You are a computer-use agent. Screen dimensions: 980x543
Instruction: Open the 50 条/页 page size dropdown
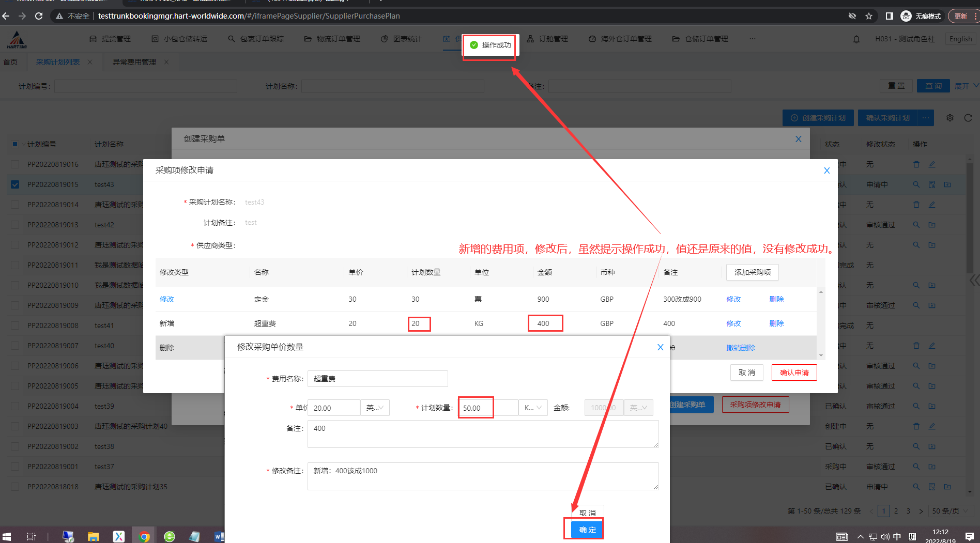tap(950, 511)
